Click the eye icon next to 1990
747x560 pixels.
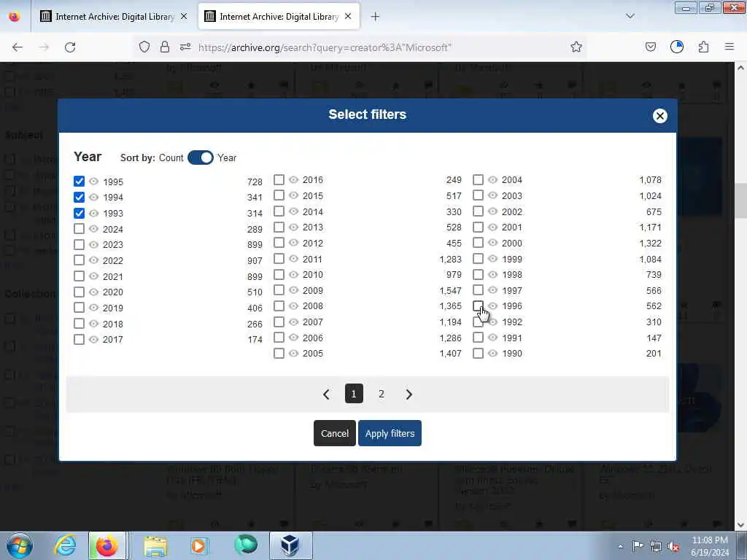[492, 354]
